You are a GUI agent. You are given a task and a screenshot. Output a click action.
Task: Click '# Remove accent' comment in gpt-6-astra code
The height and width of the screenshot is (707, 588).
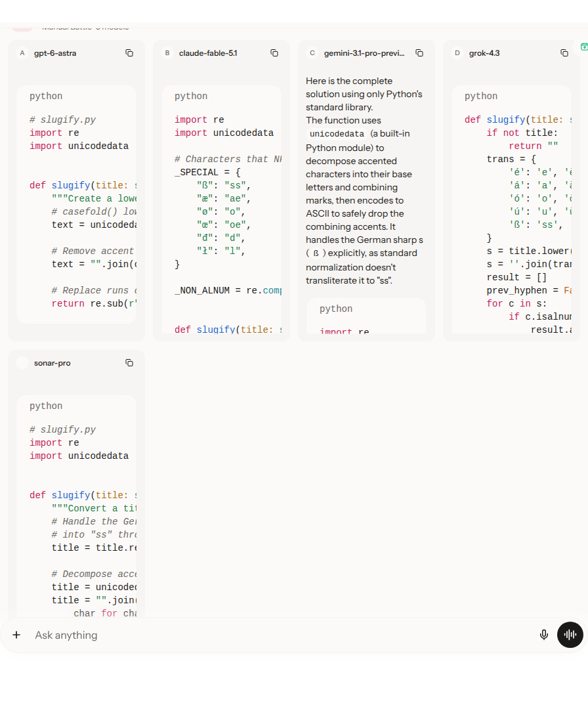click(x=93, y=251)
